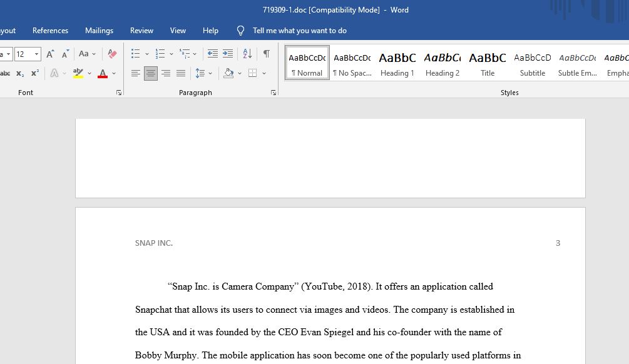
Task: Apply the Heading 1 style
Action: [x=397, y=63]
